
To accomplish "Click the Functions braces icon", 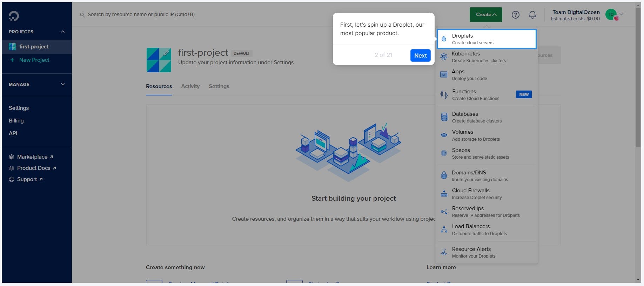I will (444, 95).
